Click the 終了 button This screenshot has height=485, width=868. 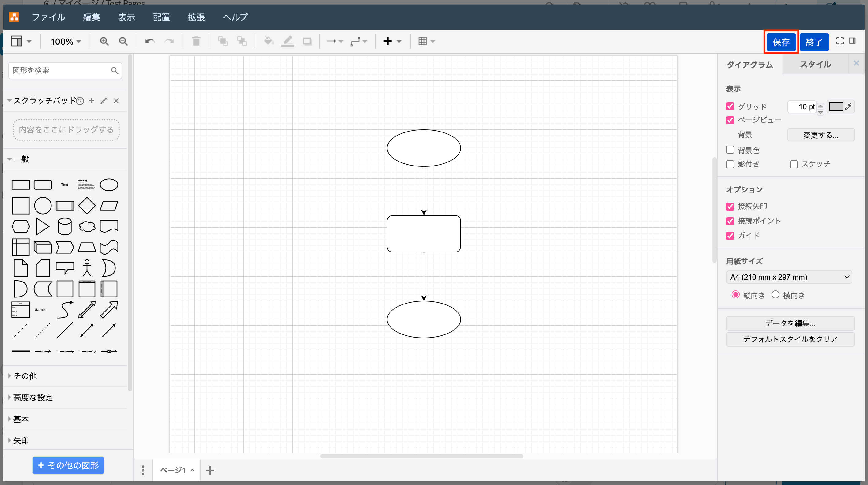click(x=814, y=42)
